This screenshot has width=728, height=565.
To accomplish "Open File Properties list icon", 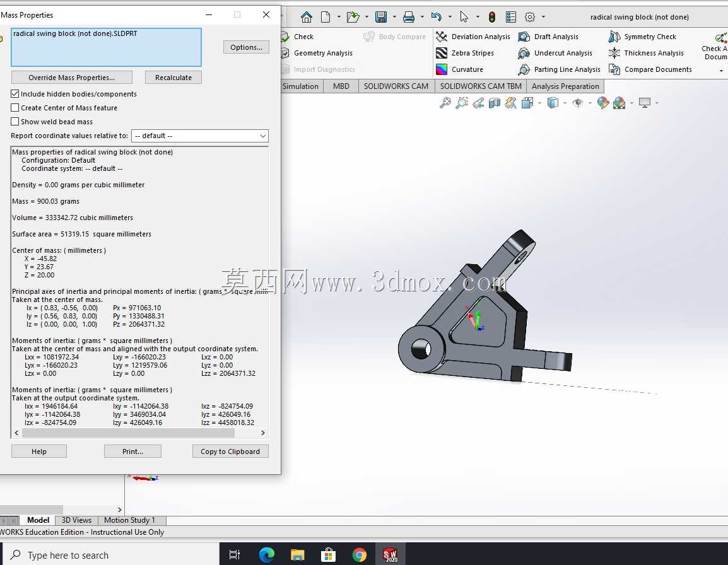I will coord(511,17).
